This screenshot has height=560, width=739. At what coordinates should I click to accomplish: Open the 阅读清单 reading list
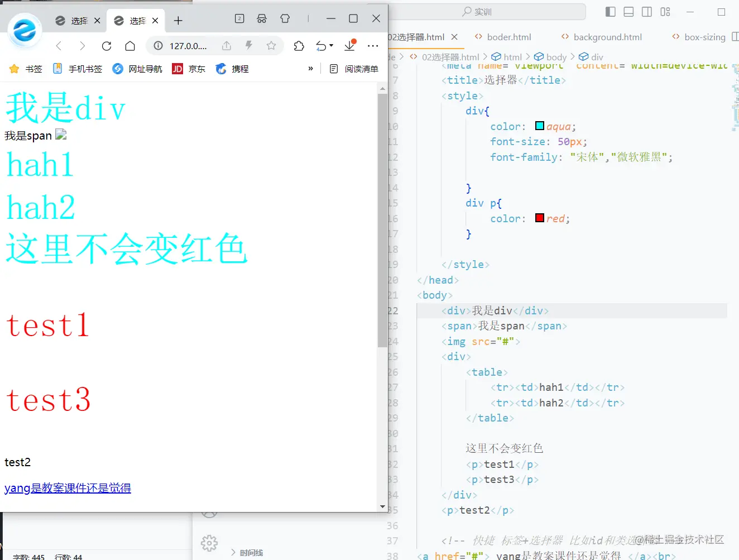pyautogui.click(x=354, y=69)
